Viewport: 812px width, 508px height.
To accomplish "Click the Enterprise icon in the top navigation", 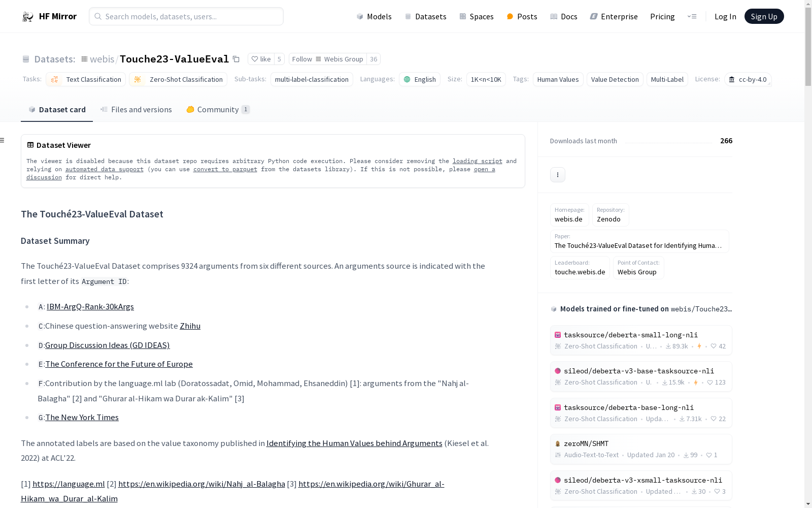I will pyautogui.click(x=594, y=16).
